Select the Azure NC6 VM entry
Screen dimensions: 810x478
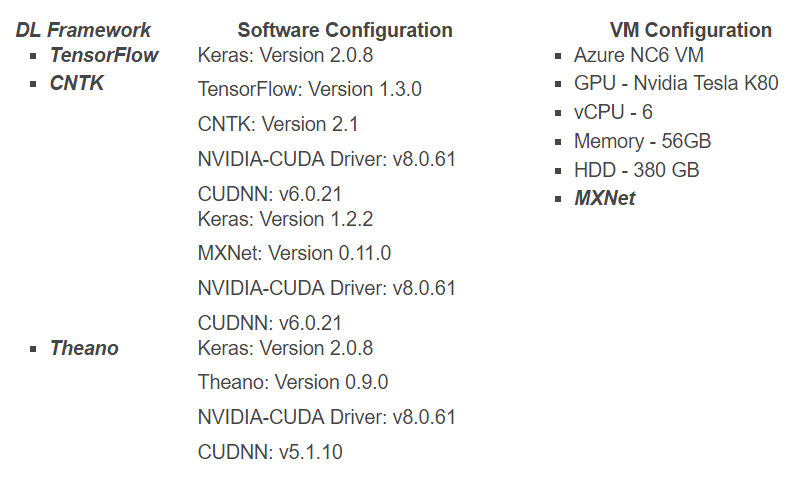tap(638, 55)
